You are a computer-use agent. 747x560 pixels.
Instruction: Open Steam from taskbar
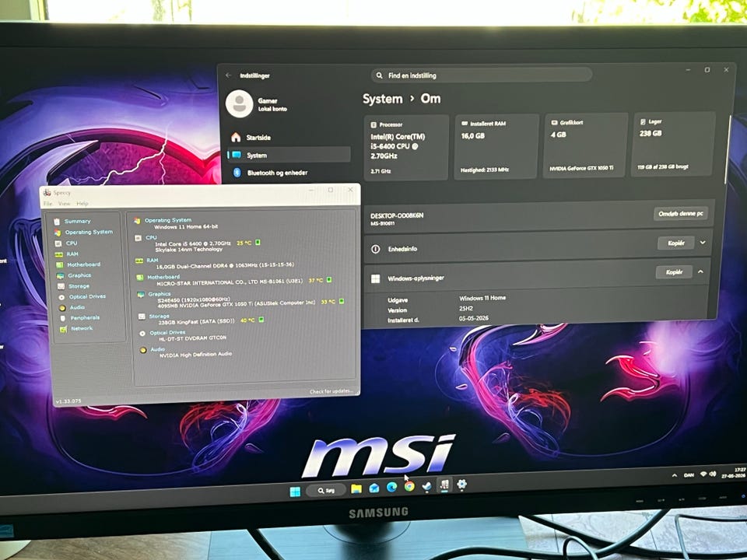click(x=427, y=486)
